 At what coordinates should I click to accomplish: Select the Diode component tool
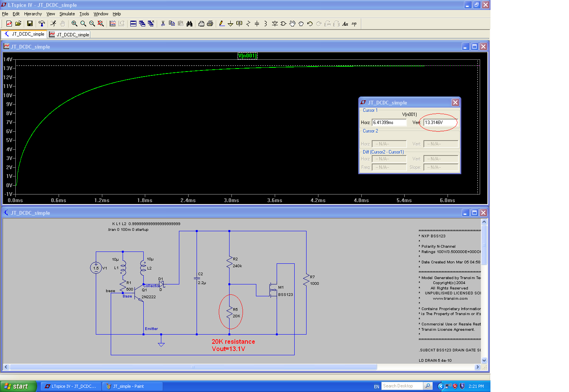pos(275,24)
